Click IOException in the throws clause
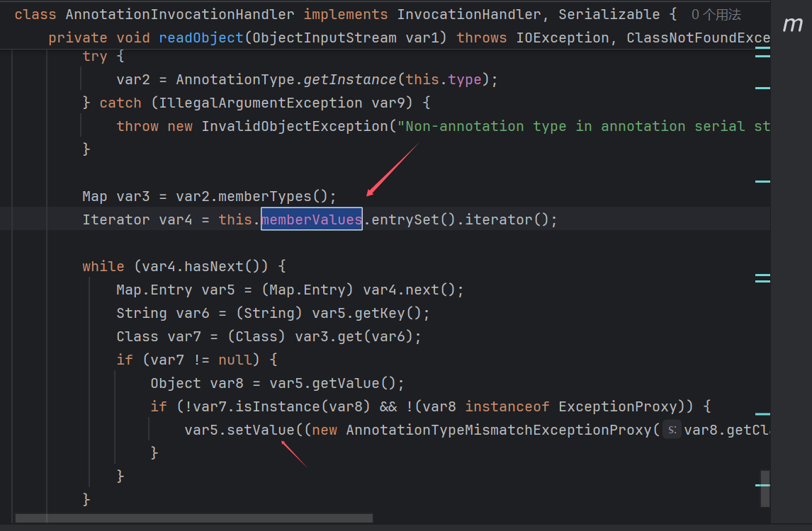Image resolution: width=812 pixels, height=531 pixels. click(563, 38)
